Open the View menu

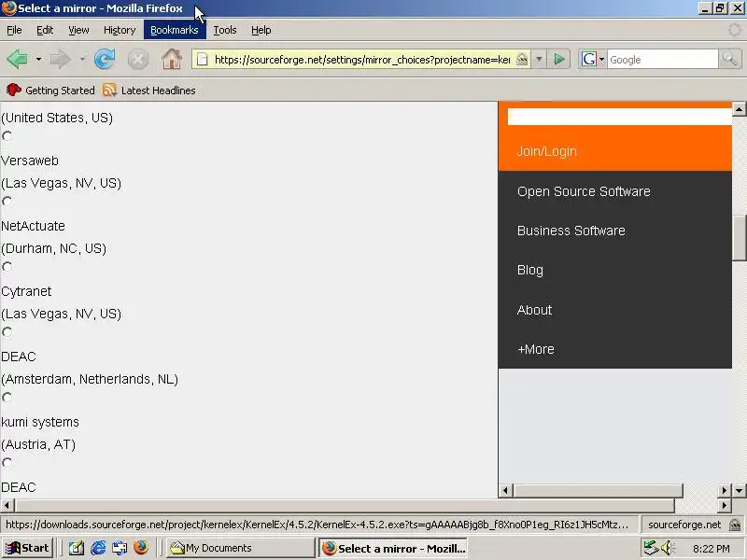[78, 30]
